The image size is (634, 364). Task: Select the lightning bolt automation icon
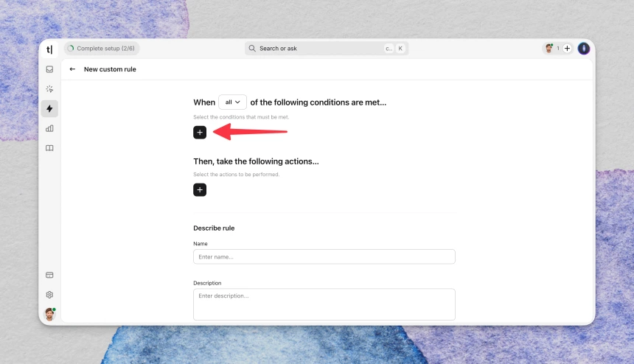pyautogui.click(x=49, y=108)
